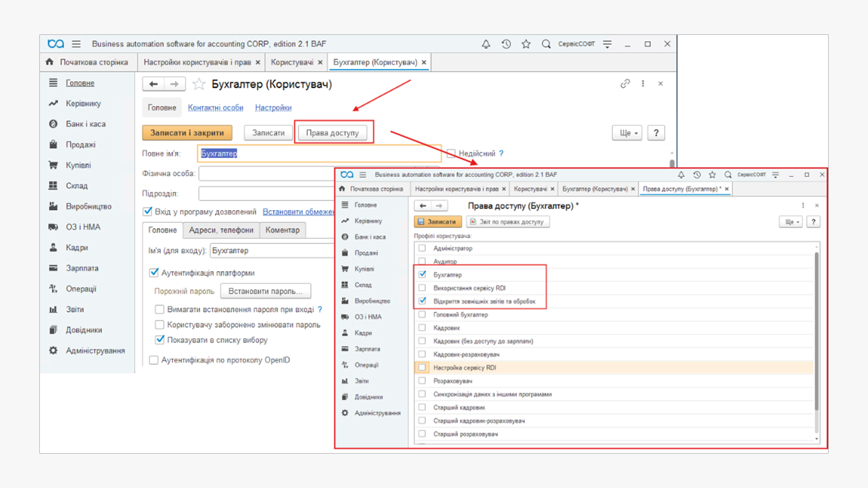Screen dimensions: 868x488
Task: Open hamburger menu in the Права доступу window
Action: [x=363, y=174]
